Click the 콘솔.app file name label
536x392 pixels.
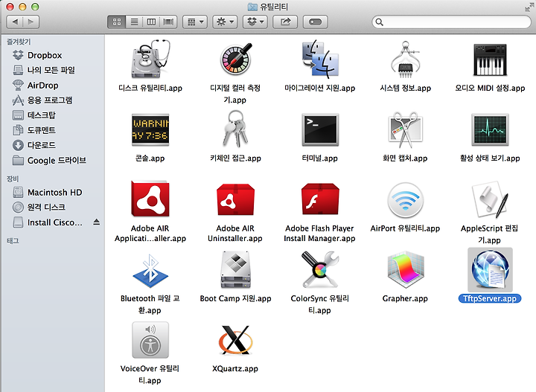point(150,158)
